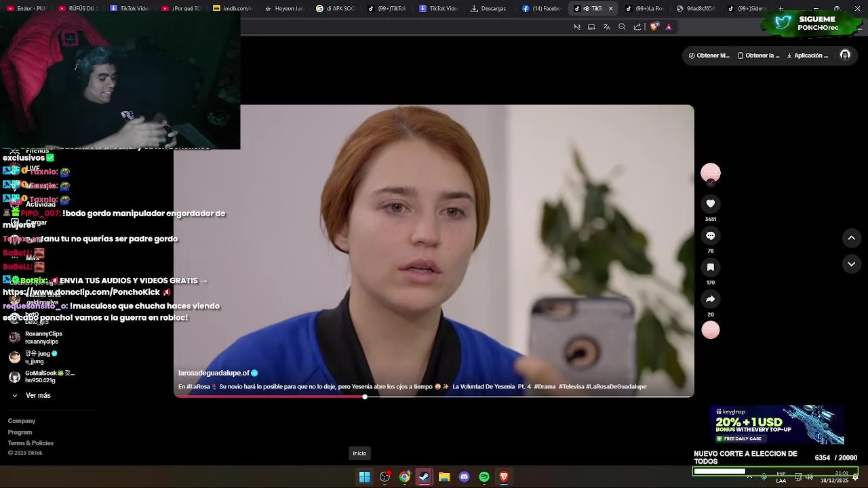Open the creator avatar above the heart
This screenshot has width=868, height=488.
(710, 173)
